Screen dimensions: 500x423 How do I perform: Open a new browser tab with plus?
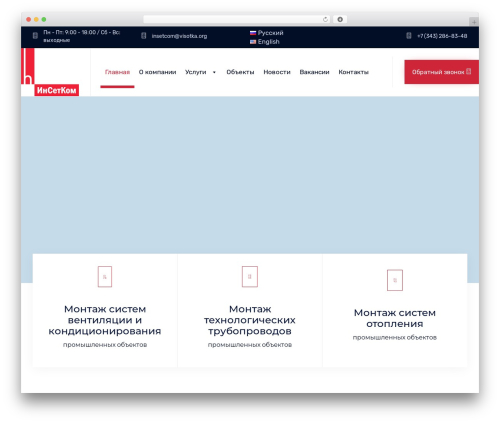[474, 22]
